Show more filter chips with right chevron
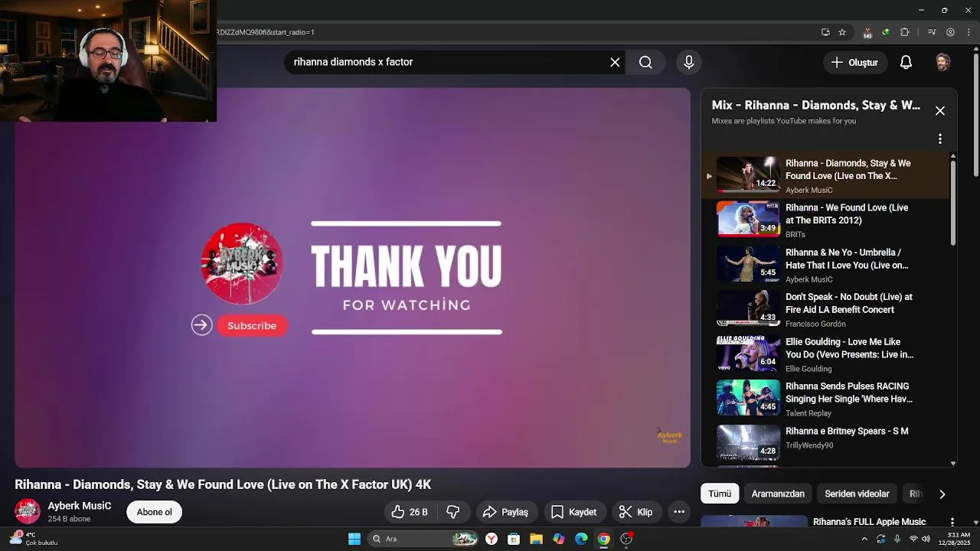 [942, 494]
